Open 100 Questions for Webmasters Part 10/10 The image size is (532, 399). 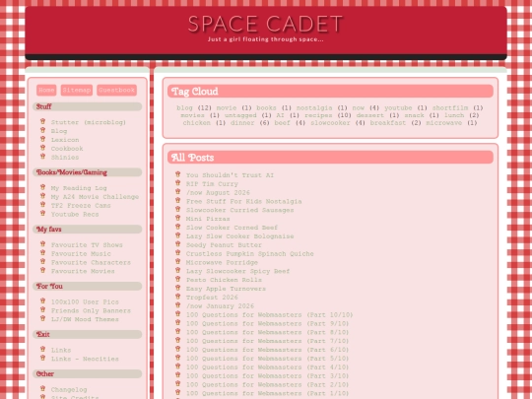pyautogui.click(x=270, y=315)
